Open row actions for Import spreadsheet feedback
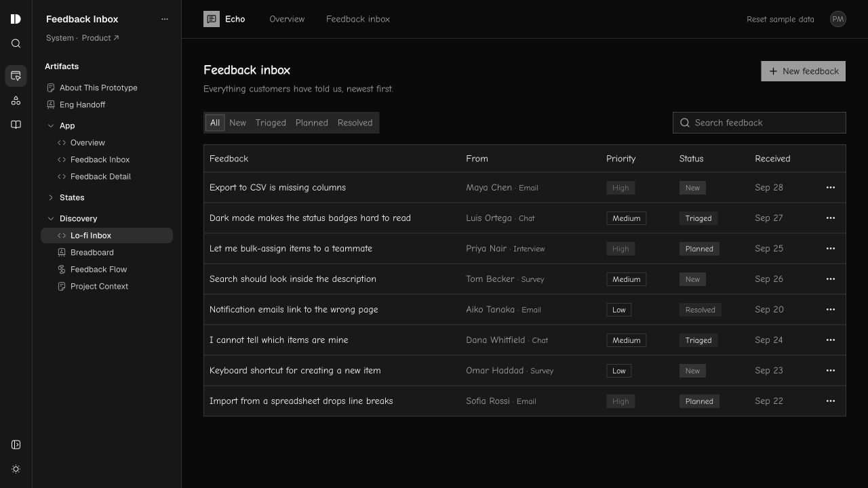The height and width of the screenshot is (488, 868). pos(831,401)
